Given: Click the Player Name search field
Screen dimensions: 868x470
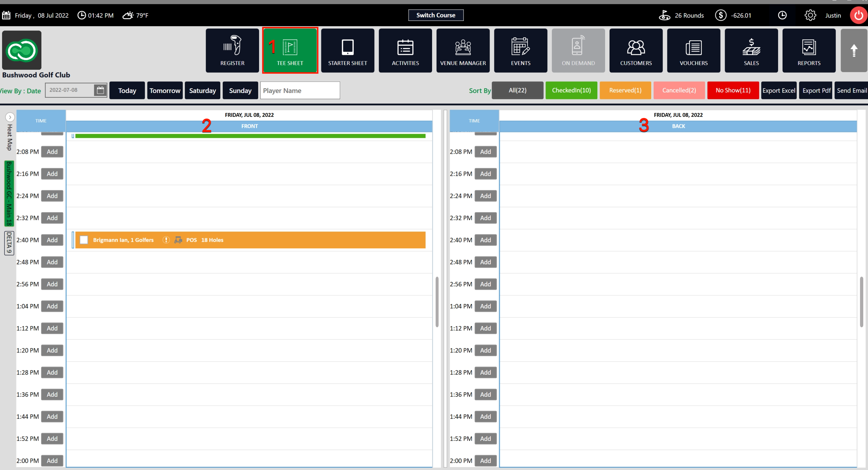Looking at the screenshot, I should pos(300,90).
